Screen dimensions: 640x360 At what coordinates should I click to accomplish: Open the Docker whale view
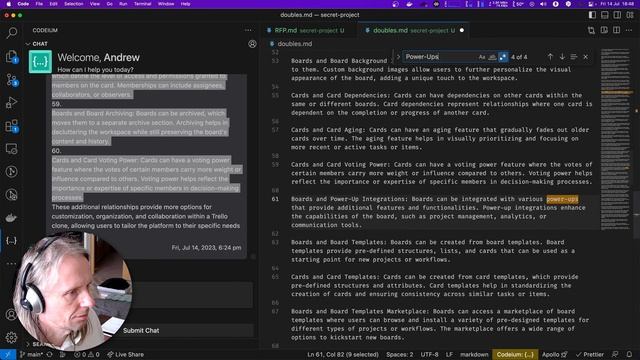(11, 218)
